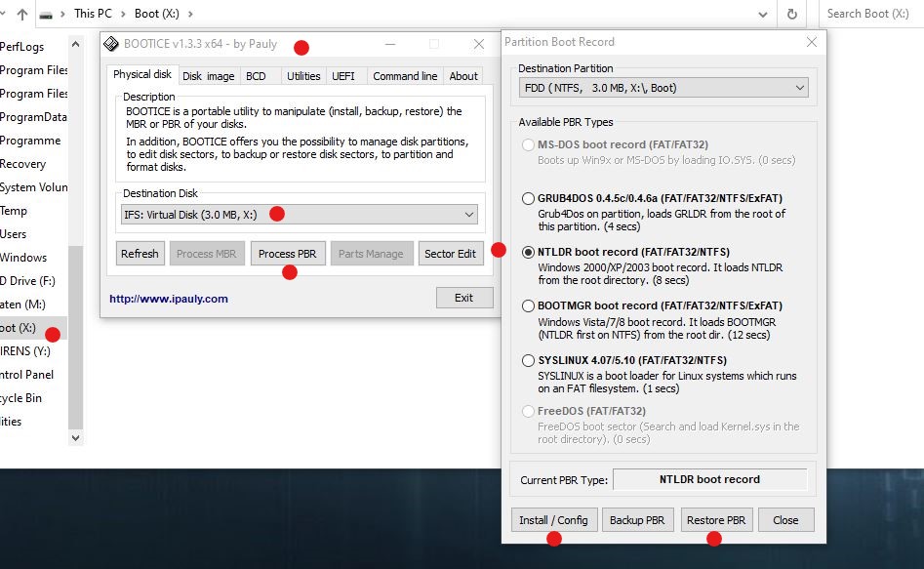Select the (Y:) drive in navigation pane
Screen dimensions: 924x569
(24, 350)
